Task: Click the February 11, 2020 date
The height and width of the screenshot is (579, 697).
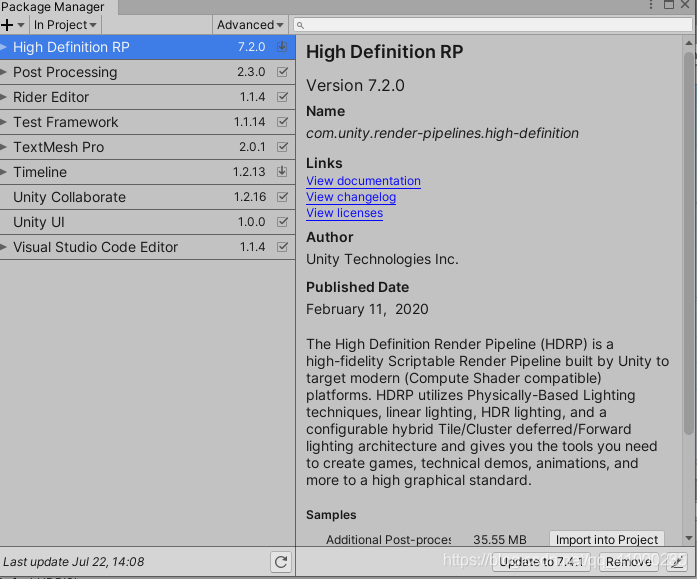Action: (x=367, y=309)
